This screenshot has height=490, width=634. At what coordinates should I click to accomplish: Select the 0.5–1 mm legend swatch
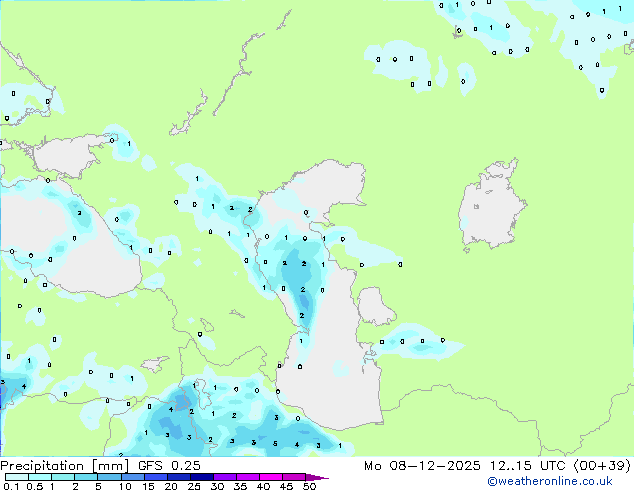(40, 477)
